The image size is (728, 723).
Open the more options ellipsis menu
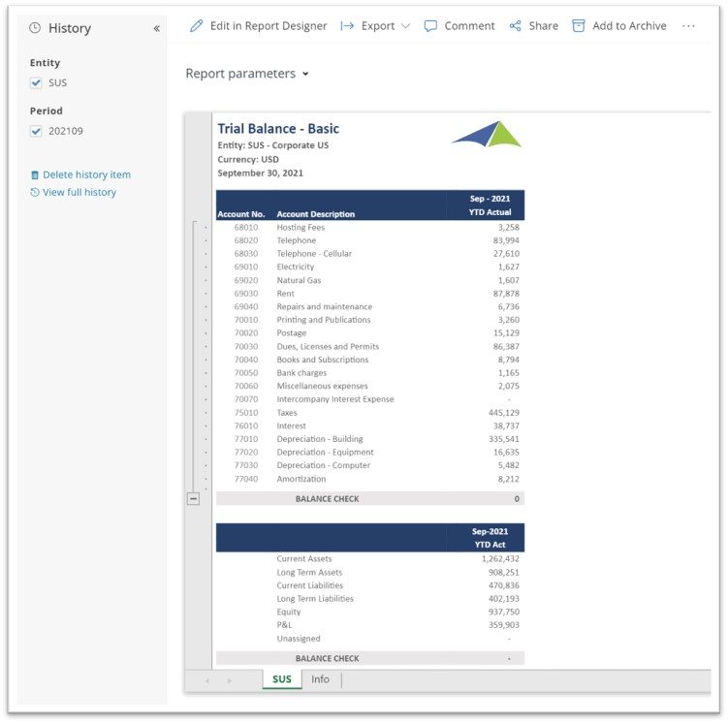coord(688,26)
